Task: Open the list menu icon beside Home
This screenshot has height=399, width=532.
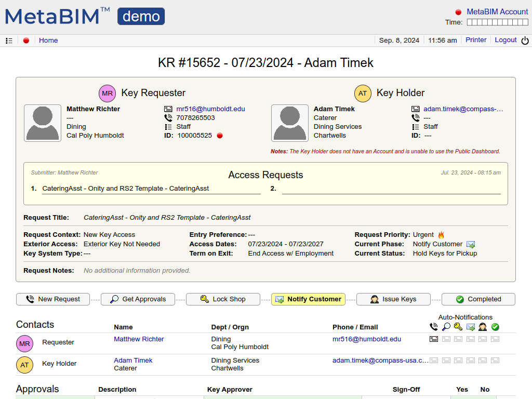Action: 9,41
